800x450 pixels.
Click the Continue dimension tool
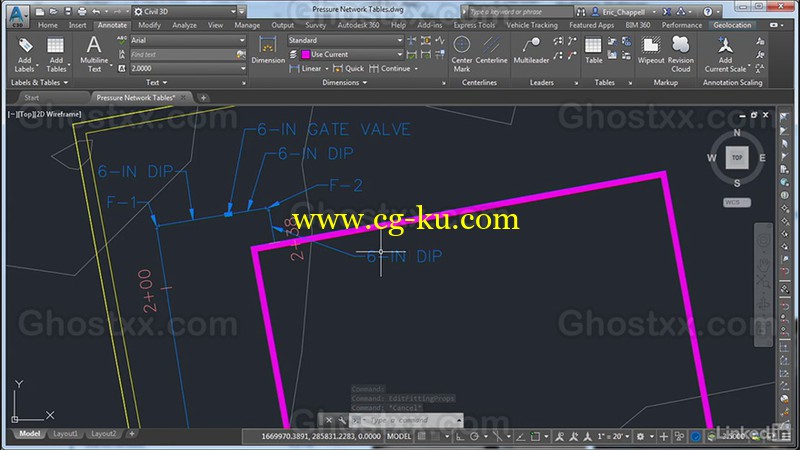tap(391, 68)
